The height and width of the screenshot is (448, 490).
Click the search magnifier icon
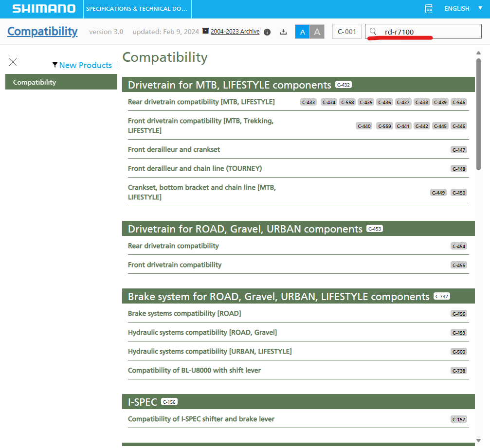pyautogui.click(x=373, y=31)
